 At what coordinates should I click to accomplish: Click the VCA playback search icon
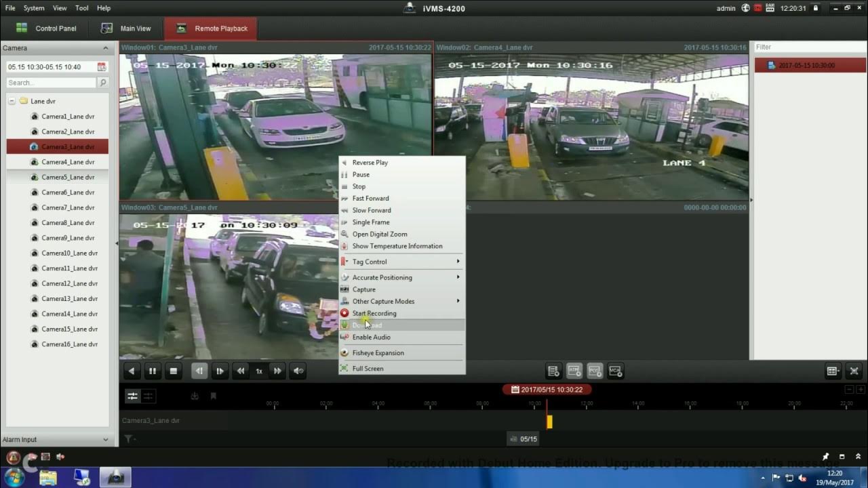click(616, 371)
